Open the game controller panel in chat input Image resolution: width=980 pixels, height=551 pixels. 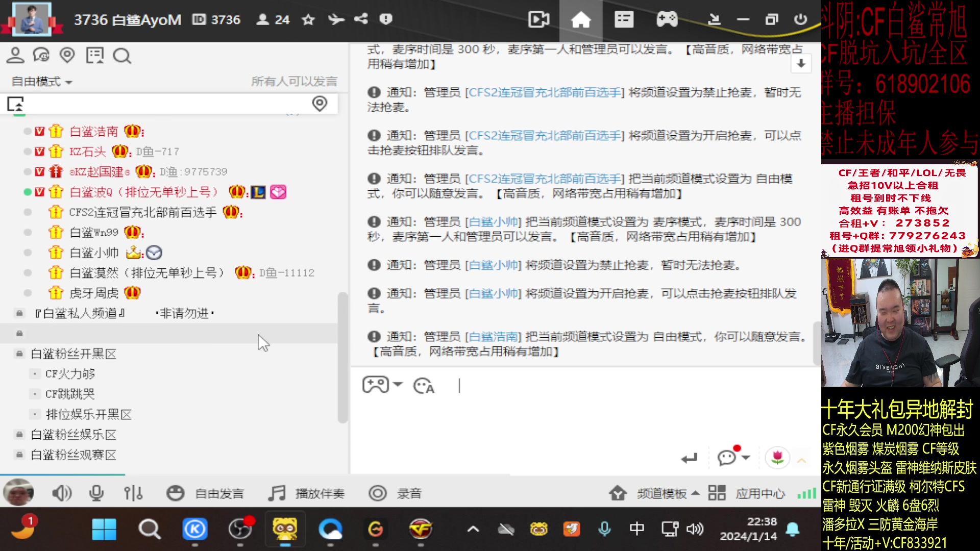[375, 384]
